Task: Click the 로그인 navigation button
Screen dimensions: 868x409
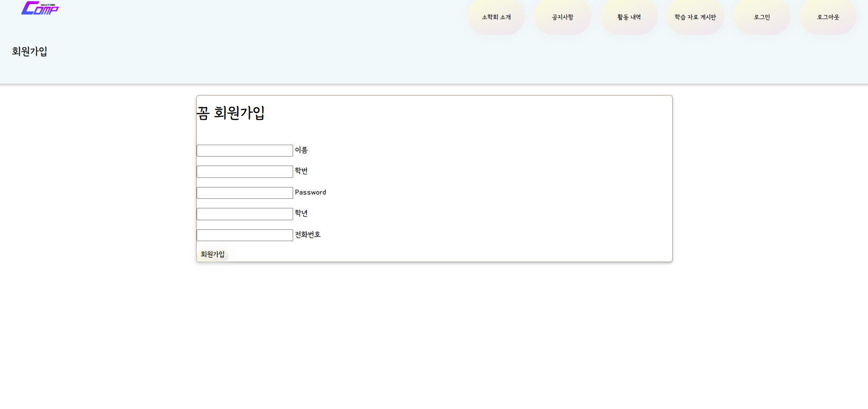Action: pyautogui.click(x=761, y=17)
